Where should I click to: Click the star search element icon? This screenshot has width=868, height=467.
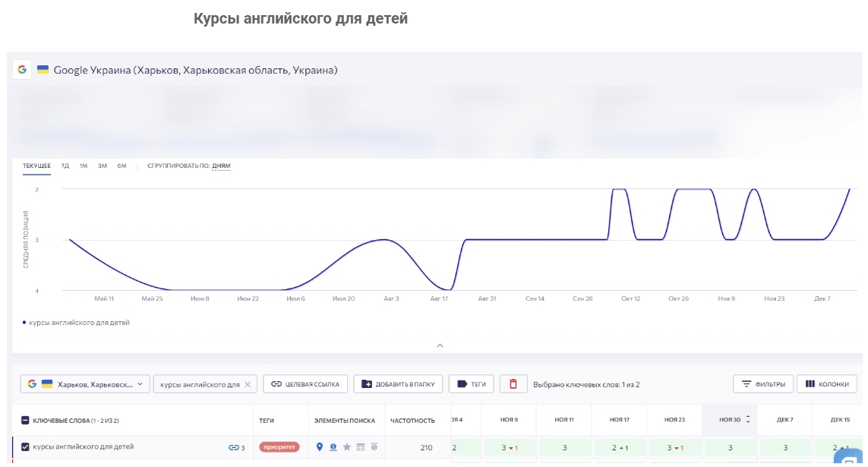[347, 447]
